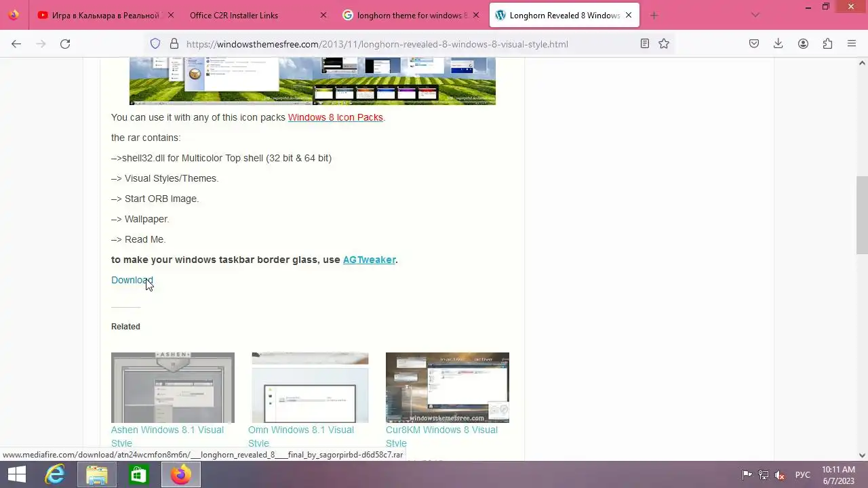Switch to YouTube Игра в Кальмара tab
868x488 pixels.
coord(105,15)
